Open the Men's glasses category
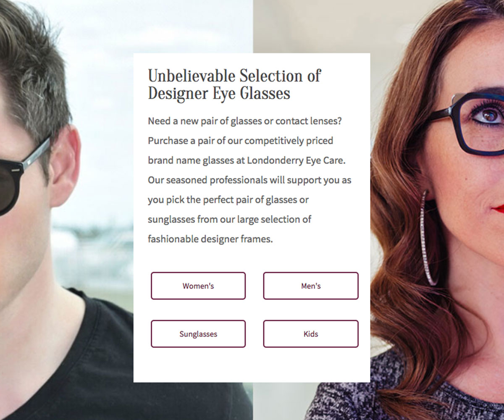 311,286
